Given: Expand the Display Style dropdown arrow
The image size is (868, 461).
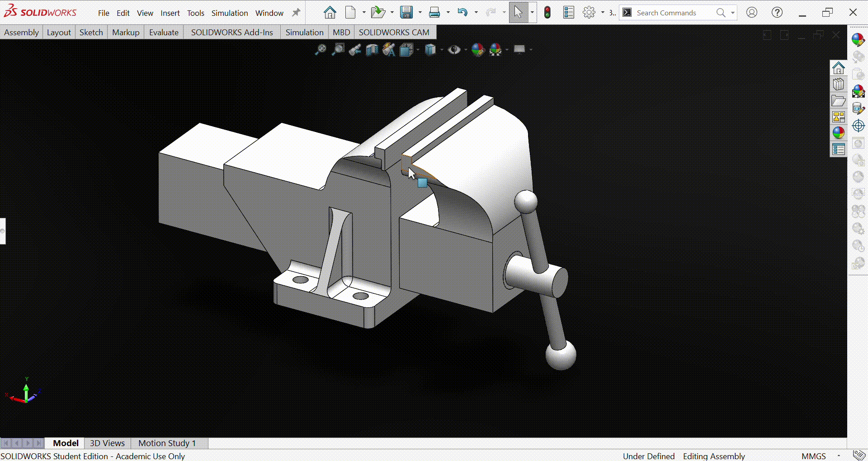Looking at the screenshot, I should pyautogui.click(x=442, y=50).
